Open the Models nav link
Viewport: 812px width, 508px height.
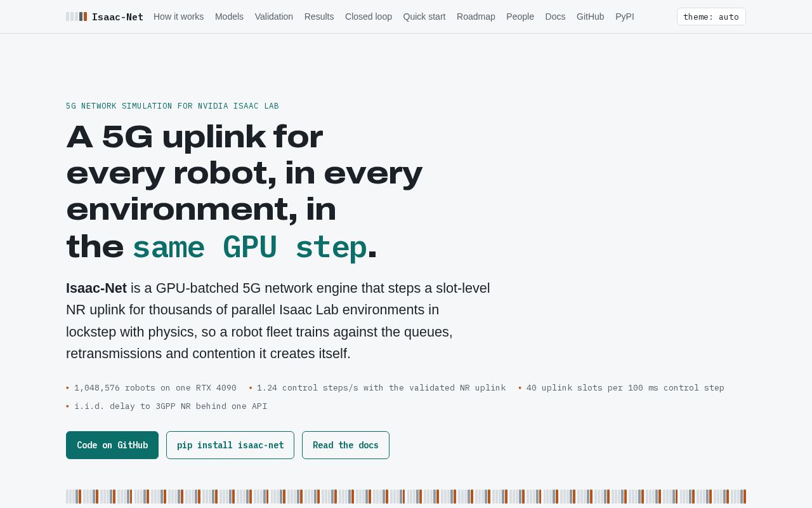tap(229, 17)
